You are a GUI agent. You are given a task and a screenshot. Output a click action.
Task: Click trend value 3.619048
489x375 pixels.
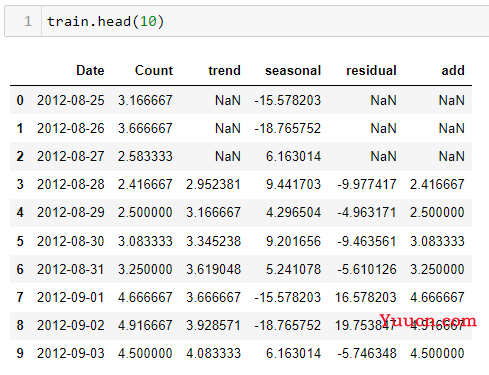pyautogui.click(x=213, y=269)
